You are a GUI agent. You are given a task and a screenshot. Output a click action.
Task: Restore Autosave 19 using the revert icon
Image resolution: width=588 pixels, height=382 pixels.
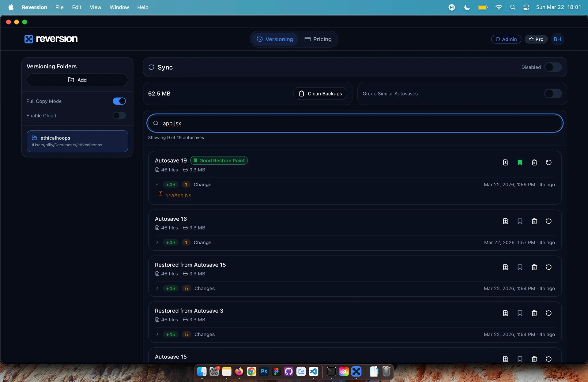[x=548, y=163]
